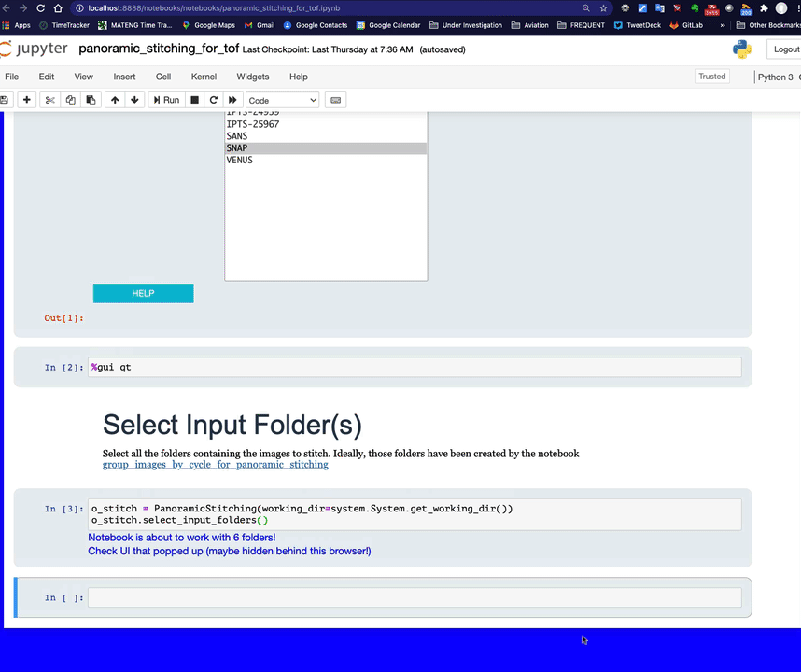This screenshot has height=672, width=801.
Task: Open the command palette keyboard icon
Action: coord(336,100)
